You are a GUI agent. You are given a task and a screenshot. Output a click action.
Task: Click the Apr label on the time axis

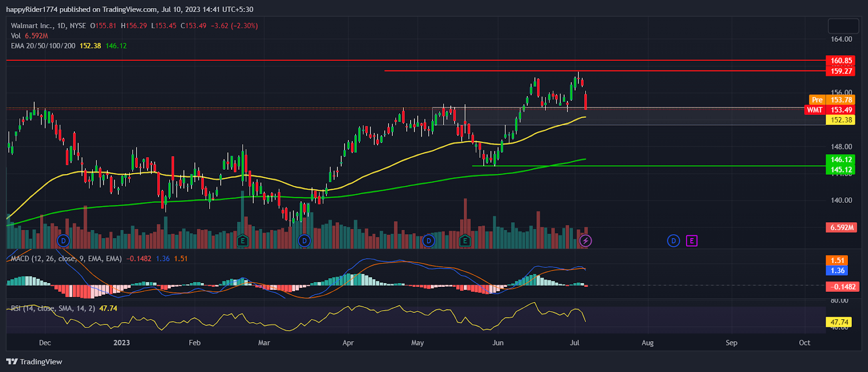point(348,343)
